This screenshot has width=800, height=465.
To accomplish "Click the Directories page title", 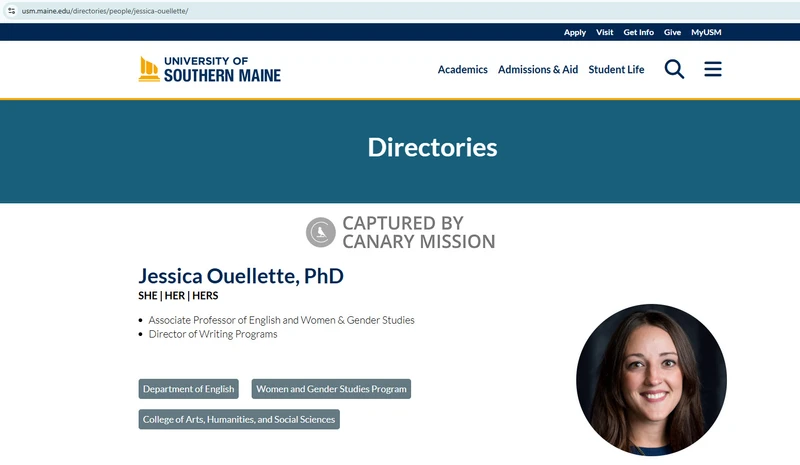I will click(432, 148).
